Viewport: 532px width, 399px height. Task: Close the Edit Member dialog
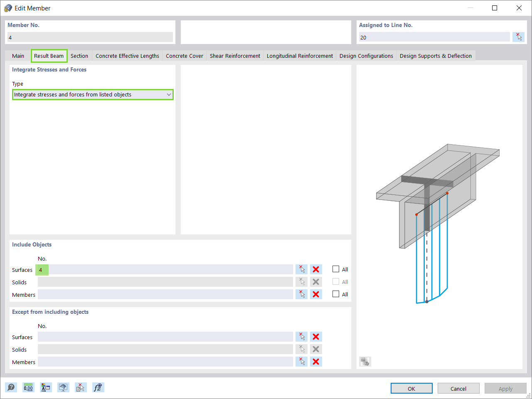(x=519, y=8)
